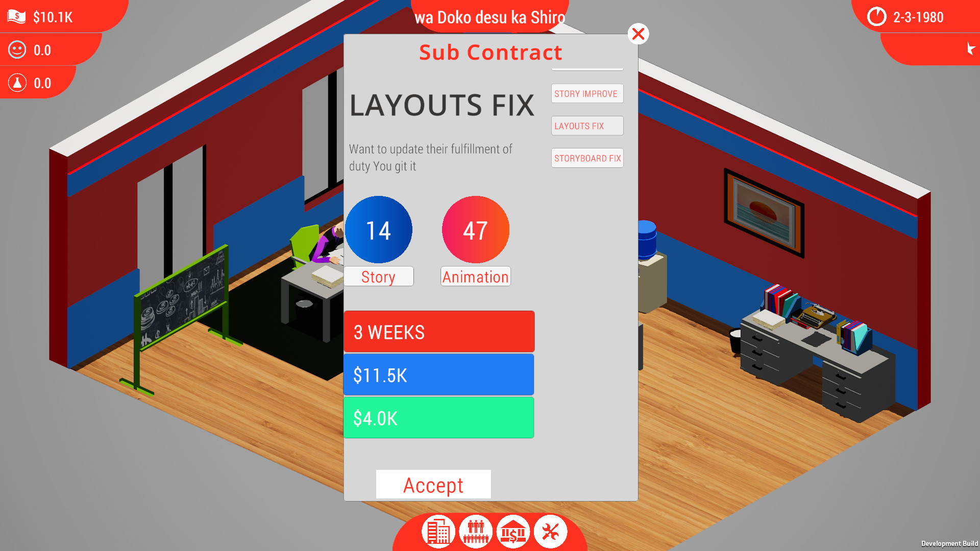Click the $4.0K bonus reward bar
980x551 pixels.
click(438, 417)
